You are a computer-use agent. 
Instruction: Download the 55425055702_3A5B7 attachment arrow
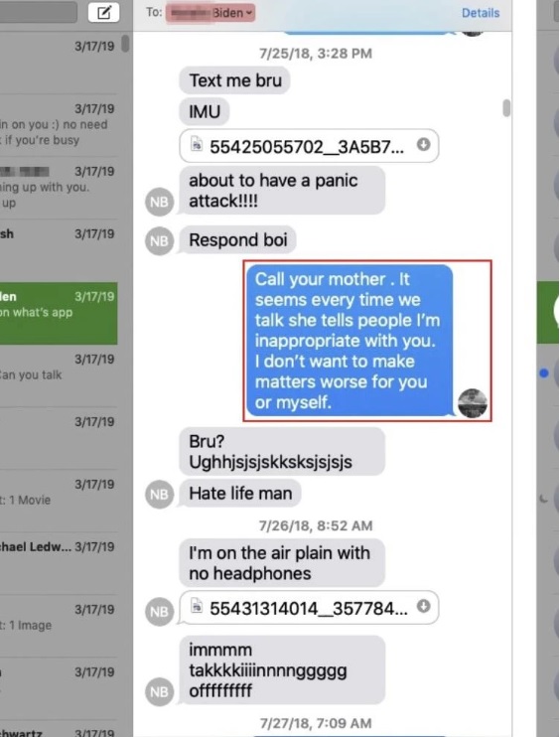(423, 145)
